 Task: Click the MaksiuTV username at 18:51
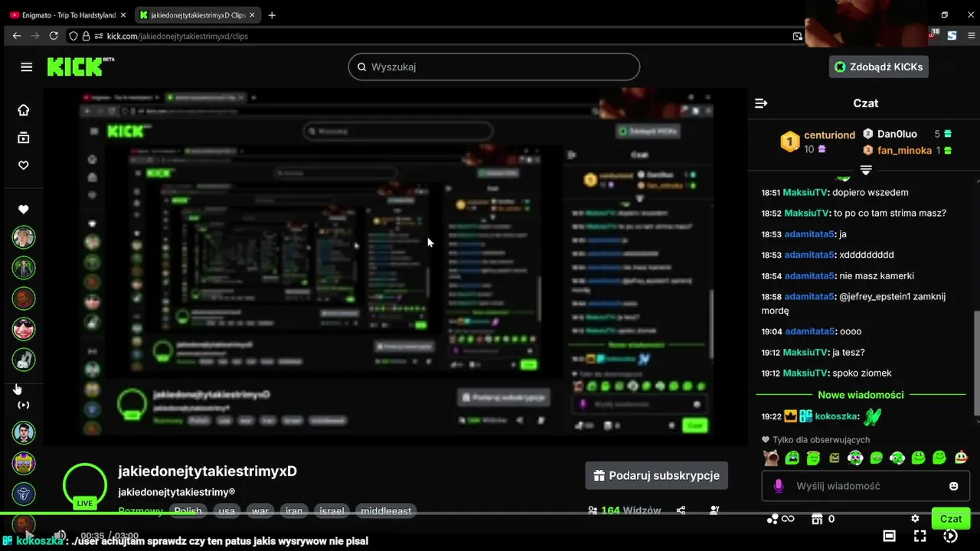tap(806, 192)
